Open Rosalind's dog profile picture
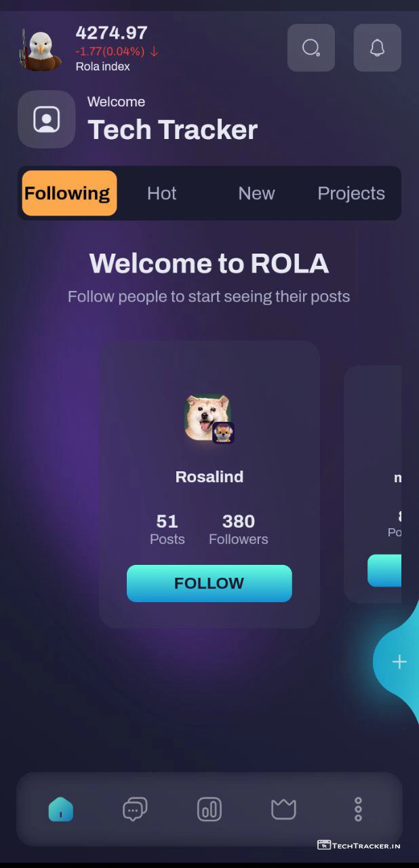Viewport: 419px width, 868px height. point(208,418)
